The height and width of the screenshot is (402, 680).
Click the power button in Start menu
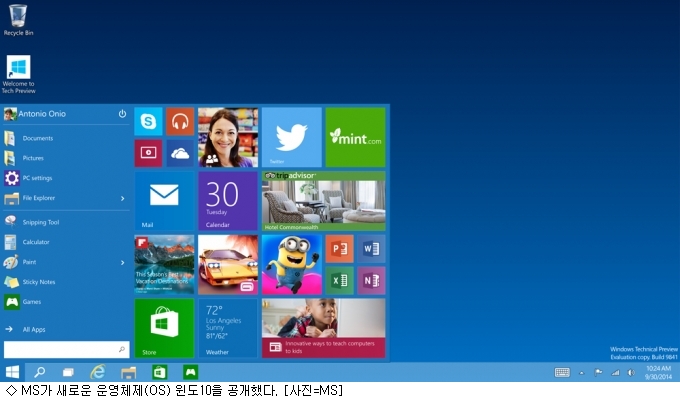122,114
